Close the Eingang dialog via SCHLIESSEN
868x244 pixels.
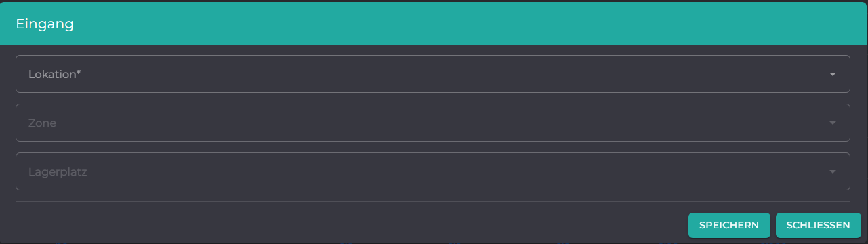[818, 225]
